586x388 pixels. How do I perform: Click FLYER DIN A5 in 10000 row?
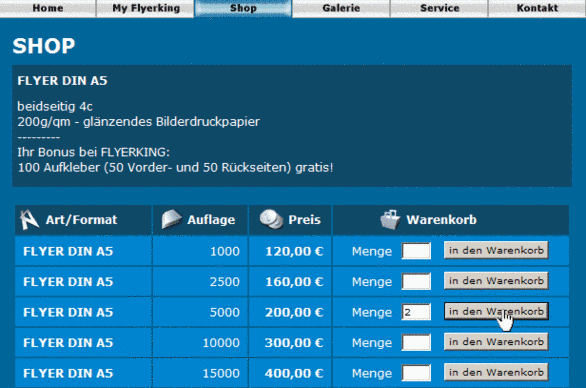pos(68,343)
